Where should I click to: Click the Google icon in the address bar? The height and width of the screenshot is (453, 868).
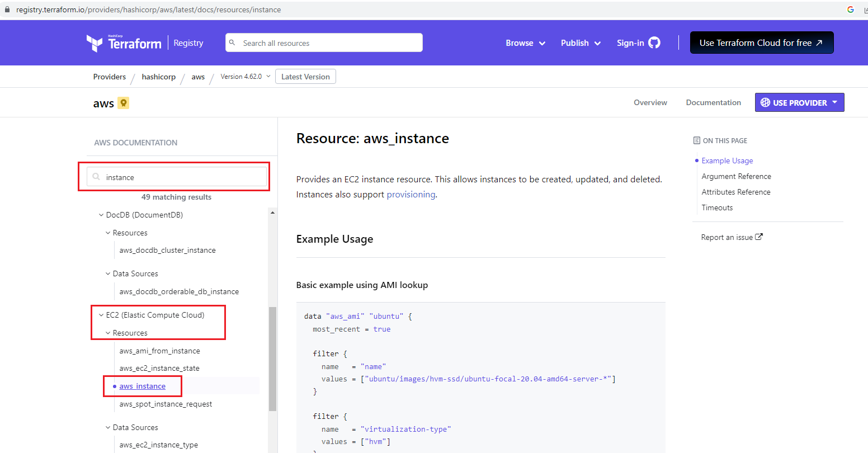pos(851,10)
